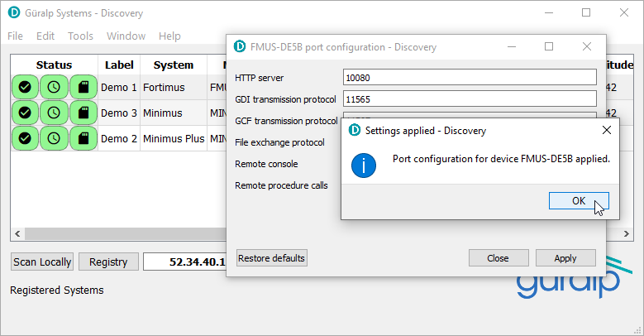
Task: Click Restore defaults in port configuration
Action: 271,258
